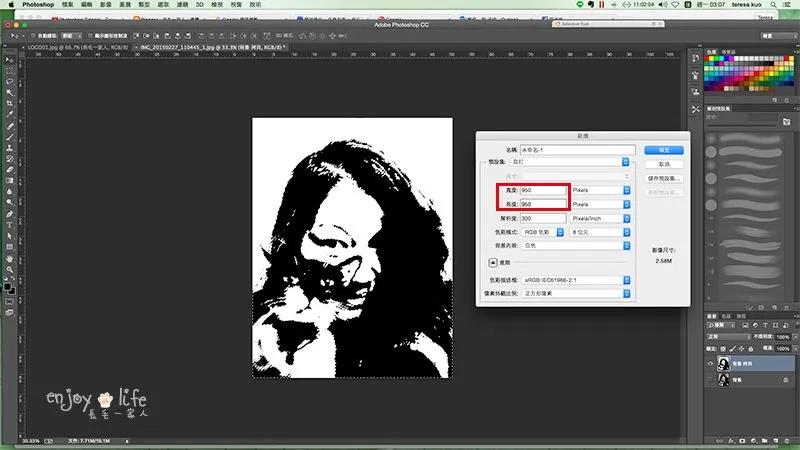The height and width of the screenshot is (450, 800).
Task: Open the 編輯 (Edit) menu
Action: pos(87,5)
